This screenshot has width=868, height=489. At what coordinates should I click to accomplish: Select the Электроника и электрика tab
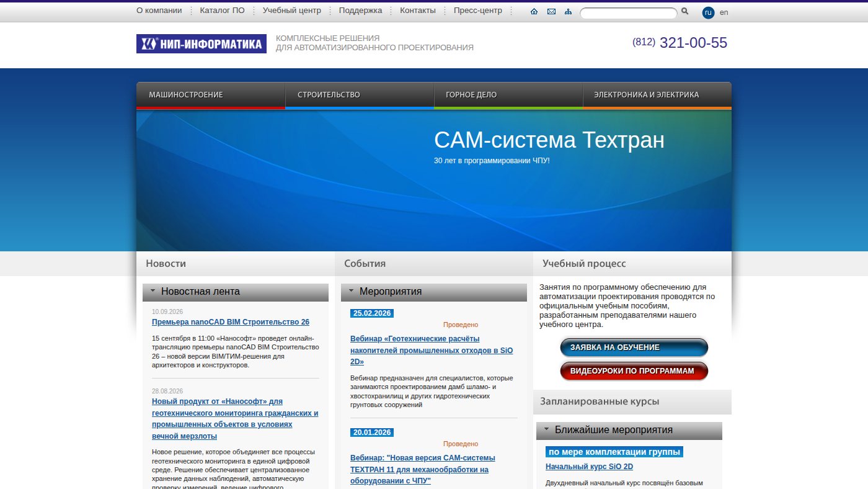657,95
